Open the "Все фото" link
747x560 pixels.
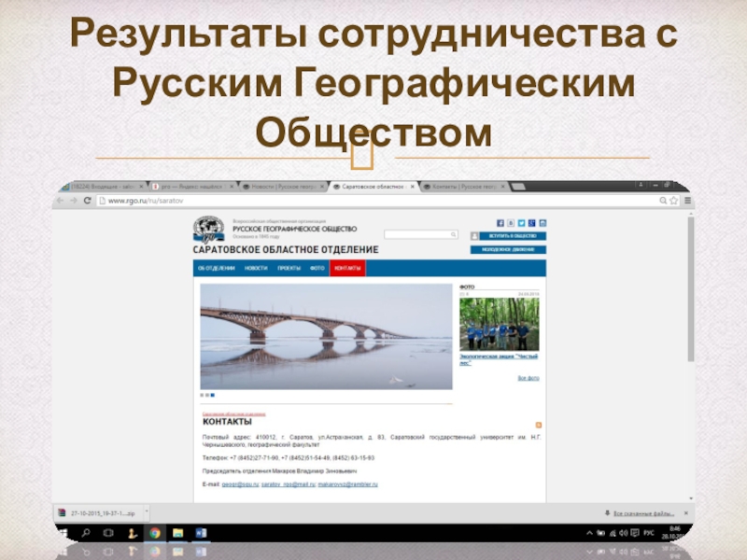pyautogui.click(x=528, y=378)
